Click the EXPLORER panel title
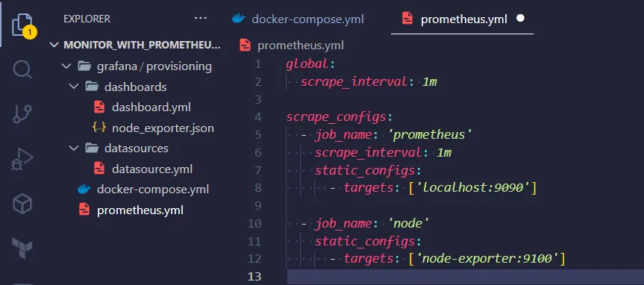The image size is (644, 285). [x=87, y=19]
